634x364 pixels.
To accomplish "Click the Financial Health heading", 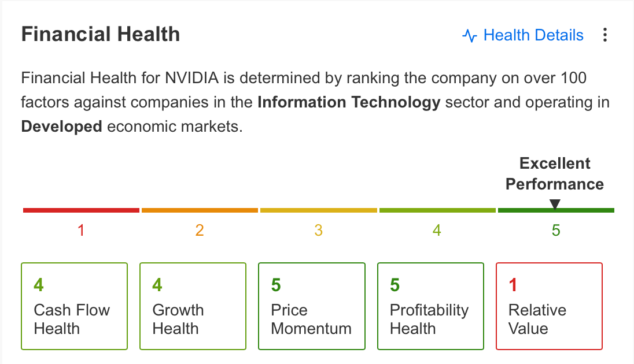I will pos(100,34).
